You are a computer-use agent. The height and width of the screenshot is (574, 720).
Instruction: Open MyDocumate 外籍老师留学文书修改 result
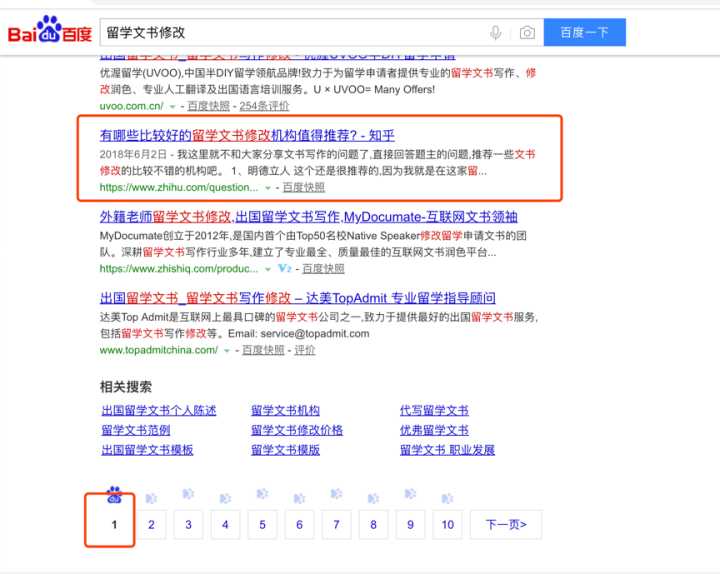309,217
